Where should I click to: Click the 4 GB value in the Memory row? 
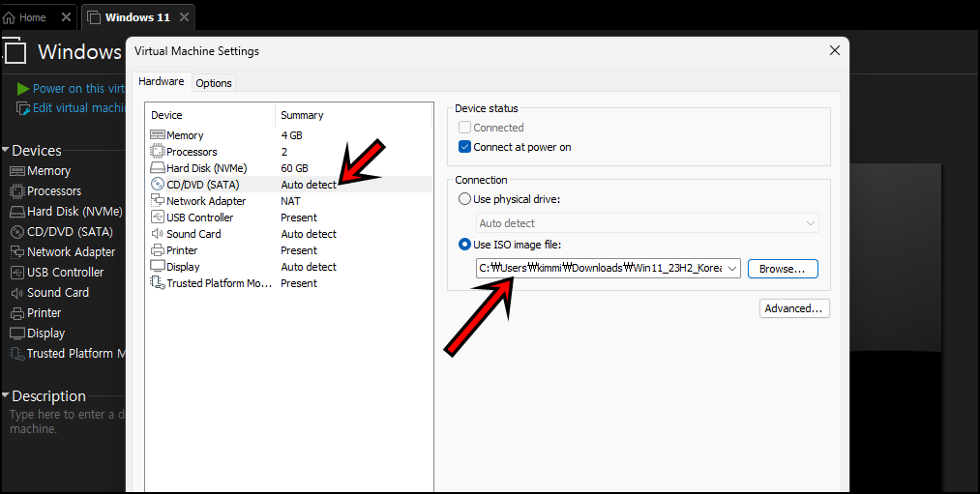coord(291,135)
